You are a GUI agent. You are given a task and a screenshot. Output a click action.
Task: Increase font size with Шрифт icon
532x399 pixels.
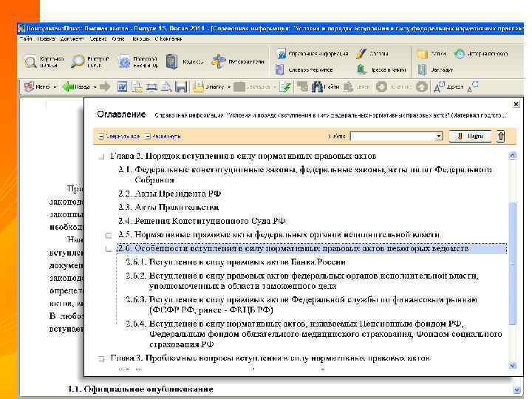click(x=448, y=87)
